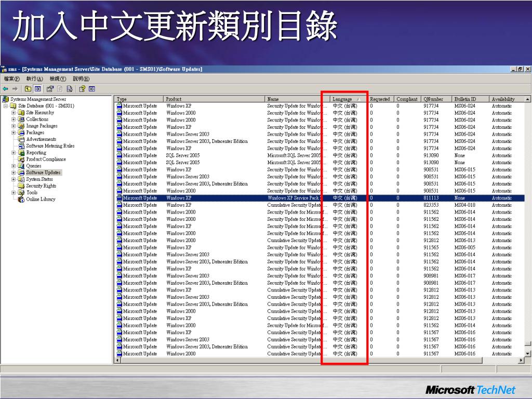Viewport: 532px width, 399px height.
Task: Open the 檔案(F) menu
Action: pyautogui.click(x=12, y=79)
